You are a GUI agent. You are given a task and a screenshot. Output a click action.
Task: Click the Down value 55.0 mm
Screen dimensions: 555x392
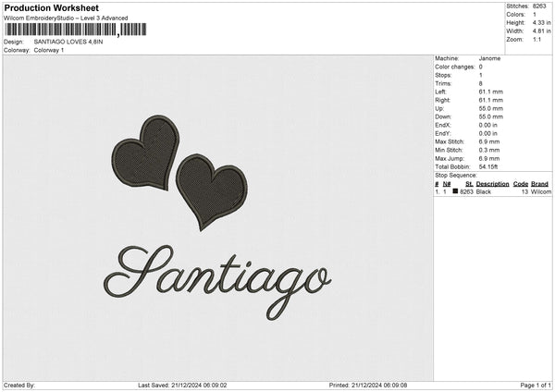[x=491, y=116]
